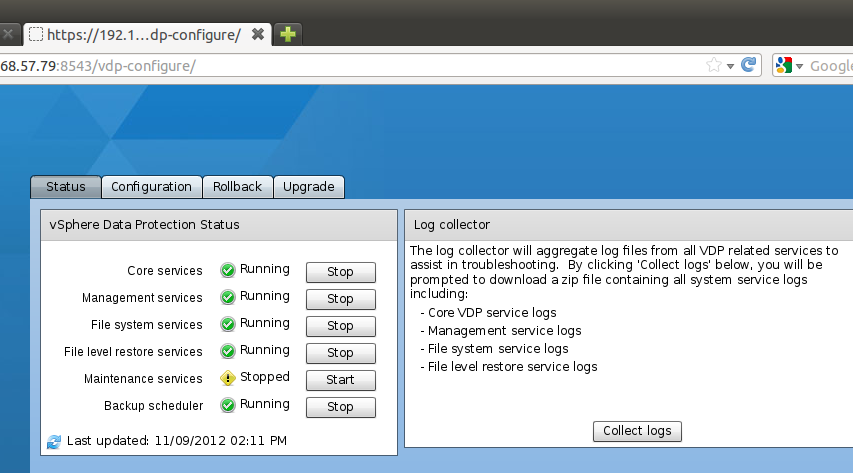This screenshot has width=853, height=473.
Task: Click '- Management service logs' list item
Action: (x=501, y=331)
